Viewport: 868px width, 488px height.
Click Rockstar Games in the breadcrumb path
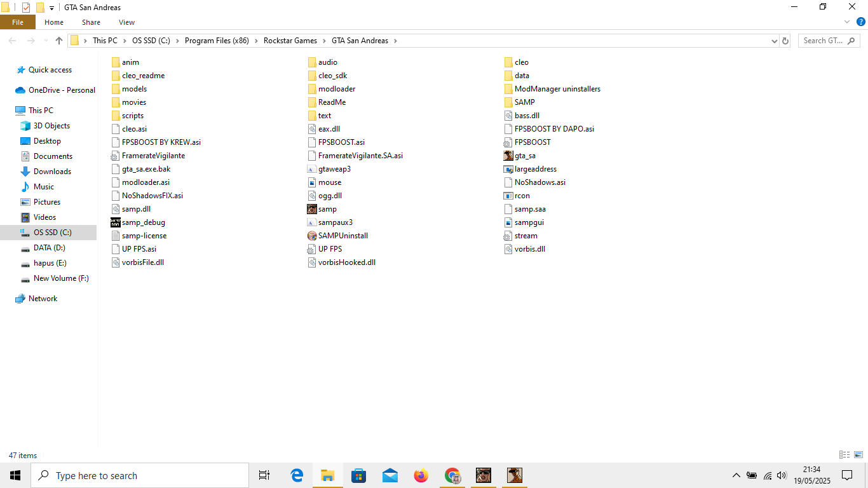coord(290,41)
